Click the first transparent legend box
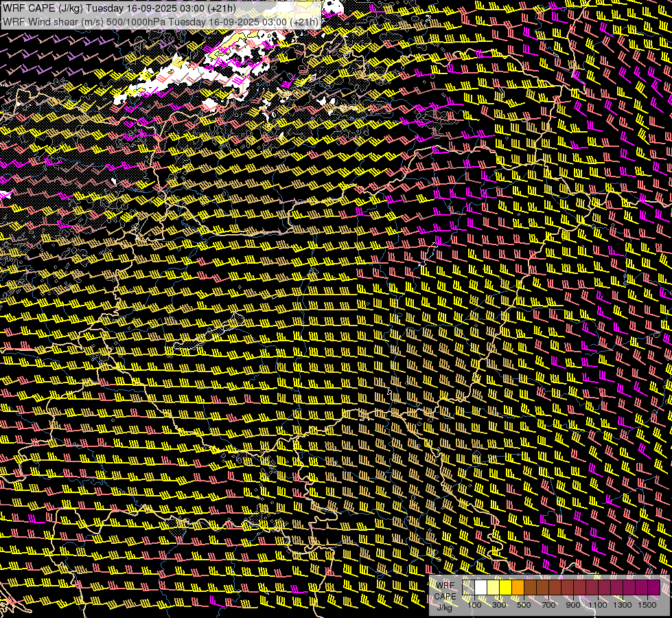The image size is (672, 618). (469, 588)
